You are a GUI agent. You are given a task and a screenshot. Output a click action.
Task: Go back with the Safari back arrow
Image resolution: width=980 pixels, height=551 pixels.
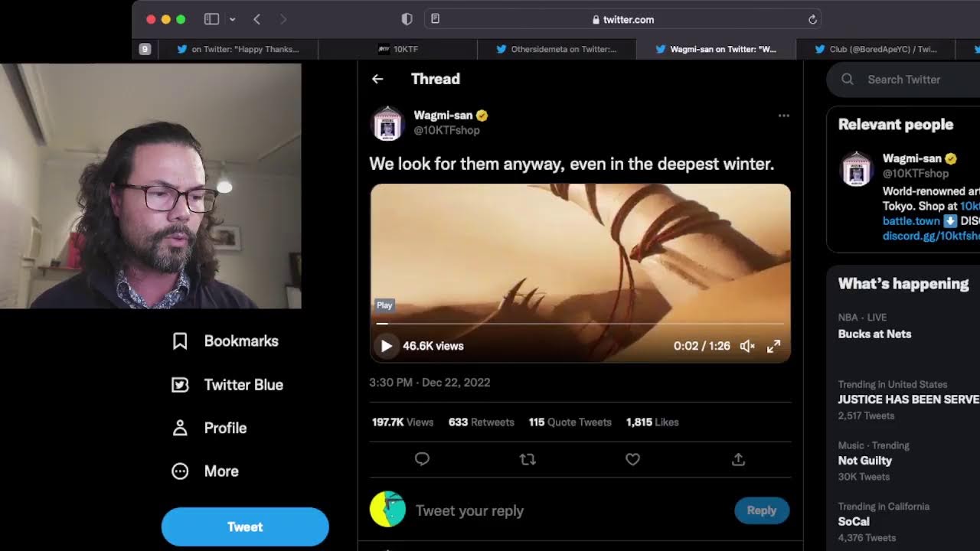click(x=257, y=19)
